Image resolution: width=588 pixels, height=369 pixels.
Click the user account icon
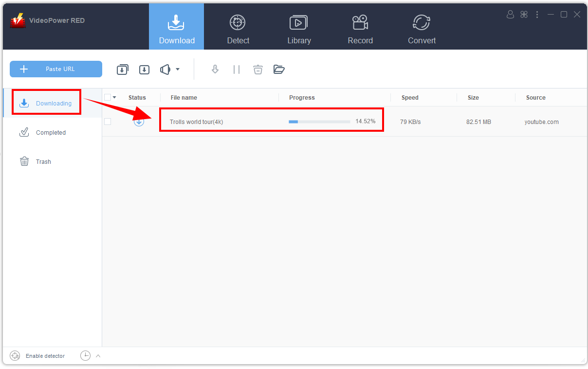pyautogui.click(x=510, y=15)
